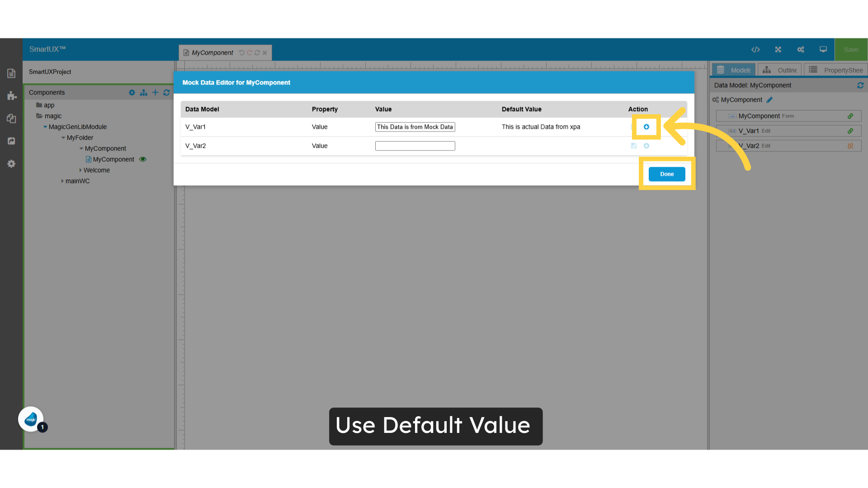The image size is (868, 488).
Task: Expand the mainWC node
Action: (x=62, y=181)
